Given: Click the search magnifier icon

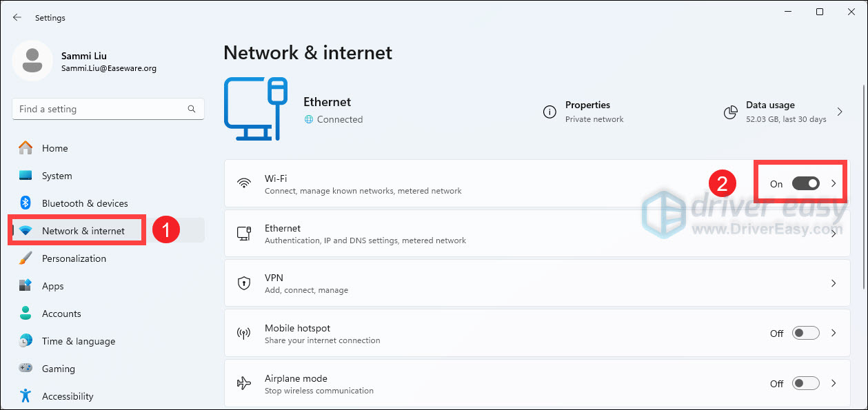Looking at the screenshot, I should (x=192, y=109).
